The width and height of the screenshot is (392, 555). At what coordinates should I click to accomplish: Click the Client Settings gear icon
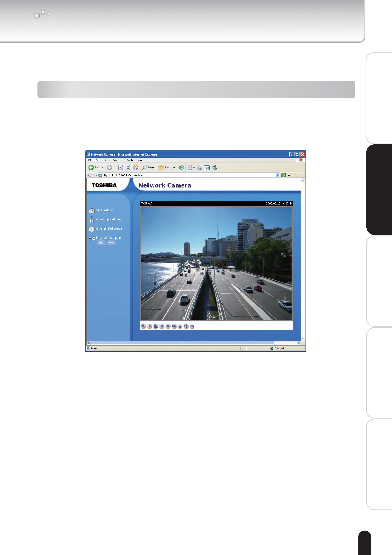92,229
